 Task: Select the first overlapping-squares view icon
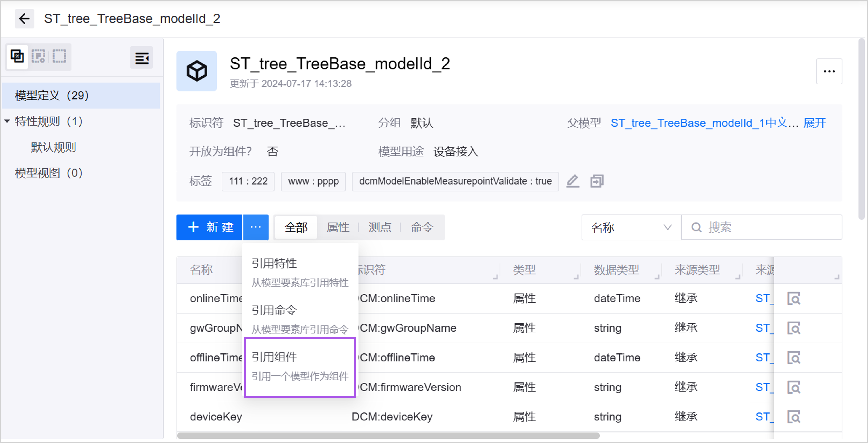[17, 56]
